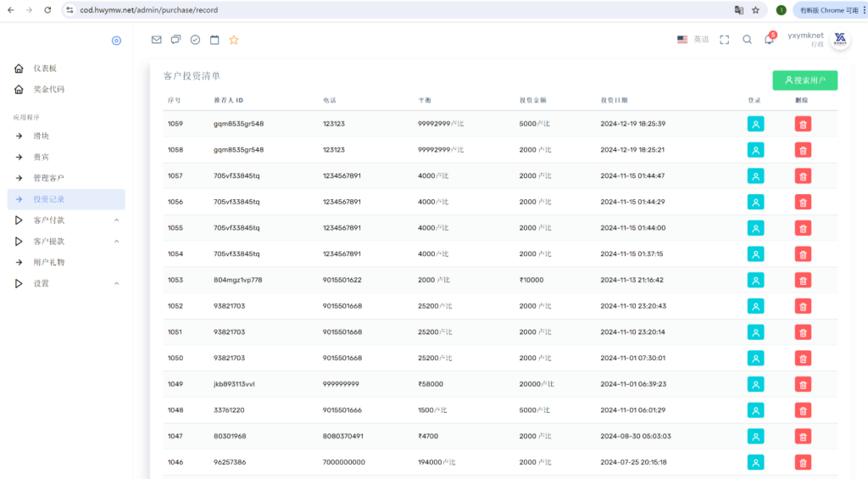
Task: Log in as user in row 1052
Action: pyautogui.click(x=755, y=306)
